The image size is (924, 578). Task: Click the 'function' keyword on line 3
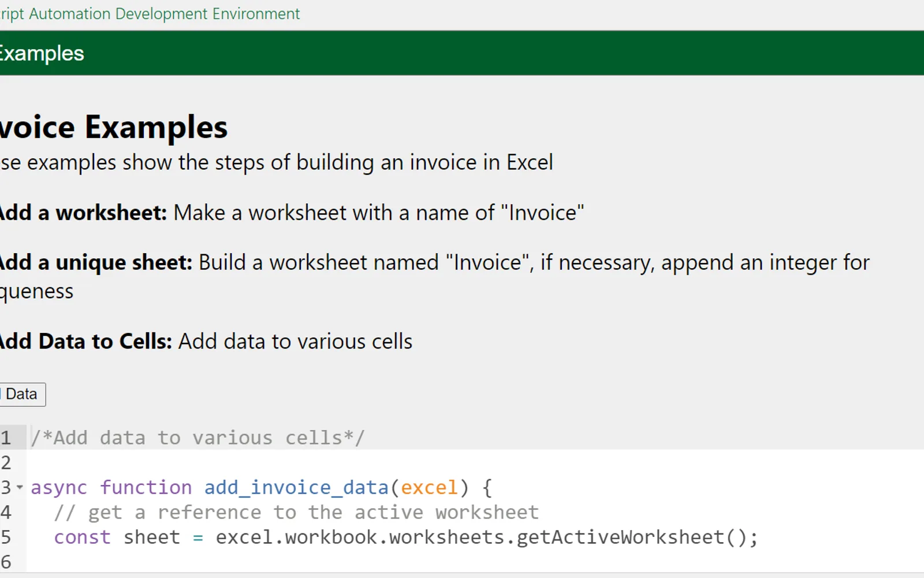[146, 487]
